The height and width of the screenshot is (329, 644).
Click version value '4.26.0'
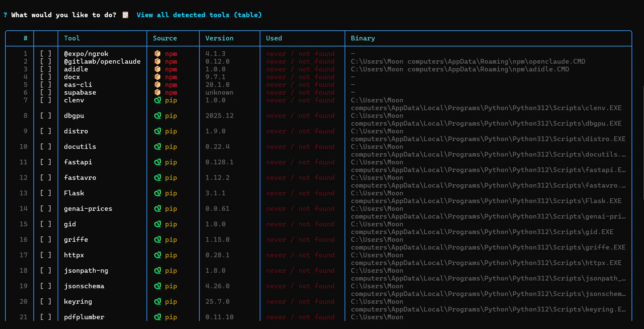217,286
